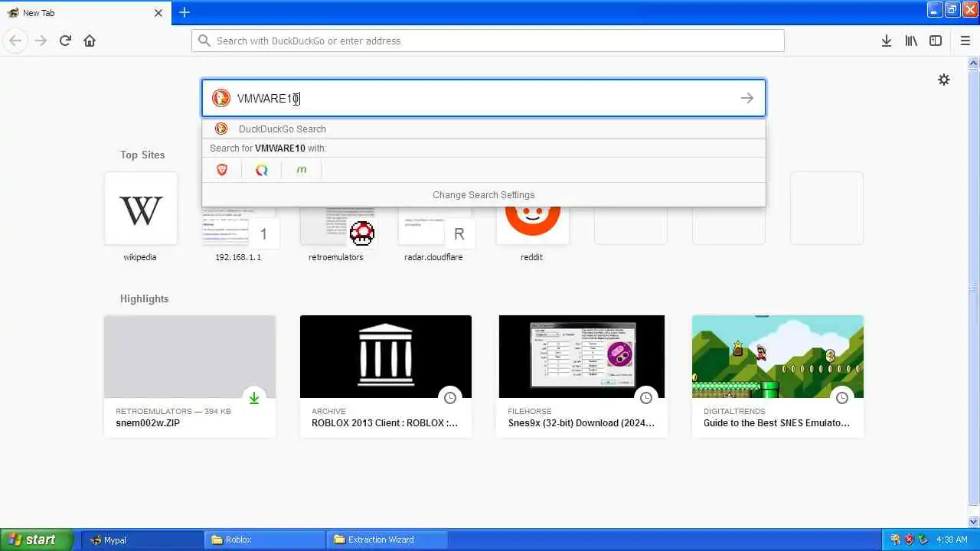Click inside the VMWARE10 search box
The image size is (980, 551).
pos(483,98)
